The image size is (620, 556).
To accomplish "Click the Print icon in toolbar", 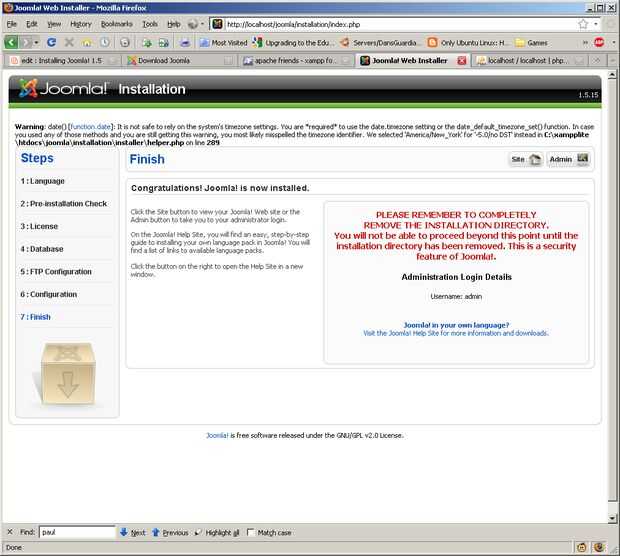I will (x=185, y=42).
